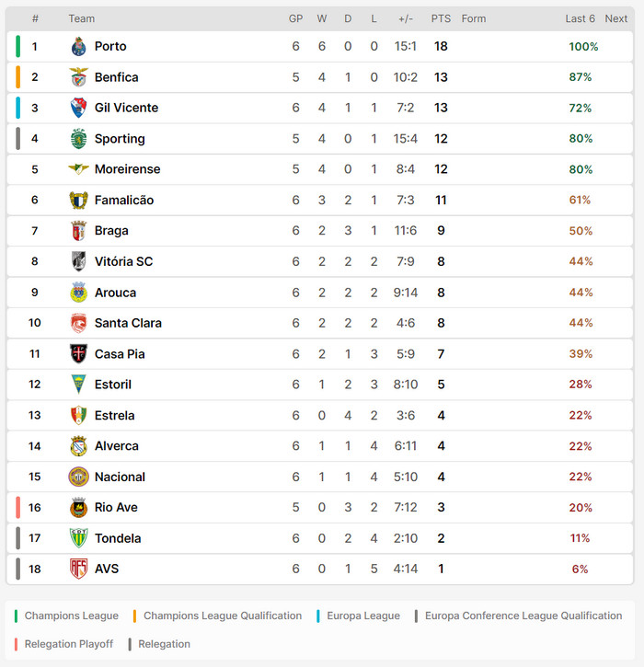Image resolution: width=644 pixels, height=667 pixels.
Task: Click the Benfica club crest icon
Action: coord(78,77)
